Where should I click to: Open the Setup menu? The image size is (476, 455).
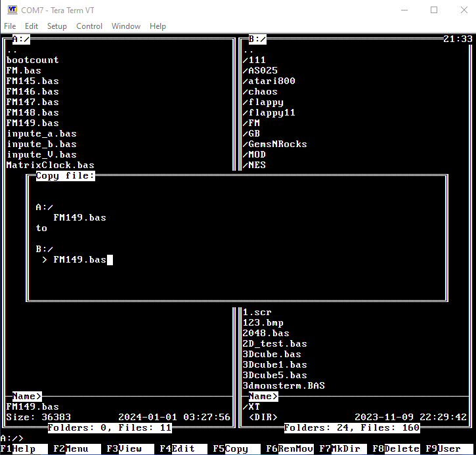click(x=57, y=26)
